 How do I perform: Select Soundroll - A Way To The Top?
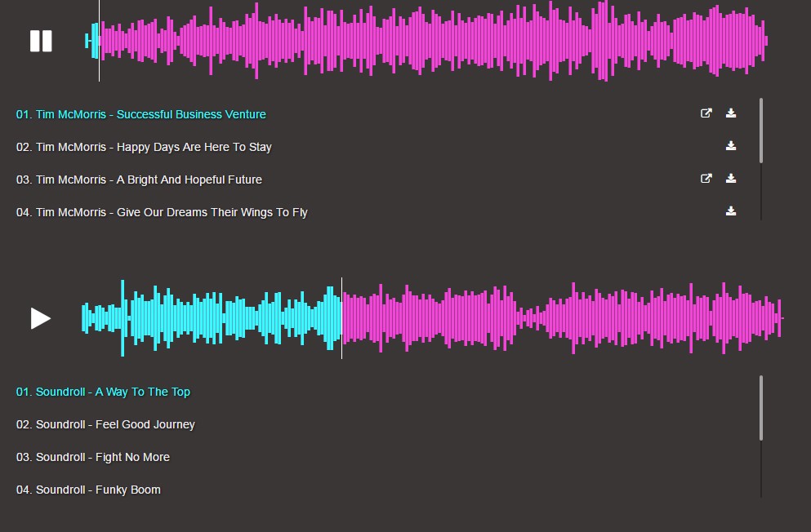[x=103, y=392]
